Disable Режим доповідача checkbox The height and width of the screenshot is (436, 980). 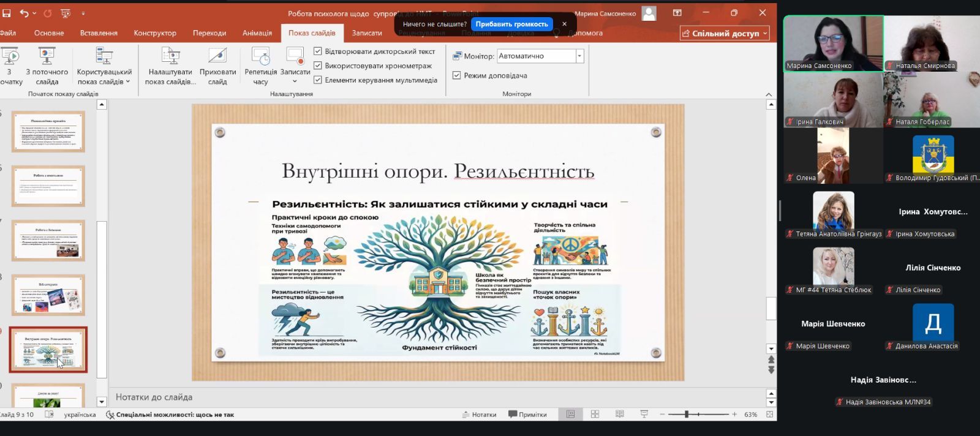tap(456, 75)
